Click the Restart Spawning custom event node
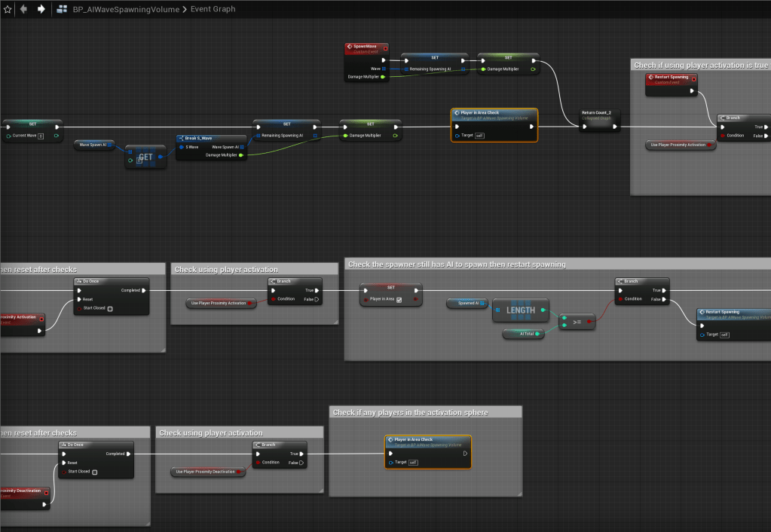The image size is (771, 532). pyautogui.click(x=671, y=78)
